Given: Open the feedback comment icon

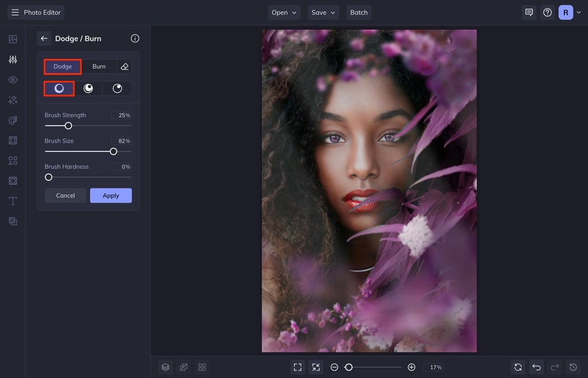Looking at the screenshot, I should point(529,12).
